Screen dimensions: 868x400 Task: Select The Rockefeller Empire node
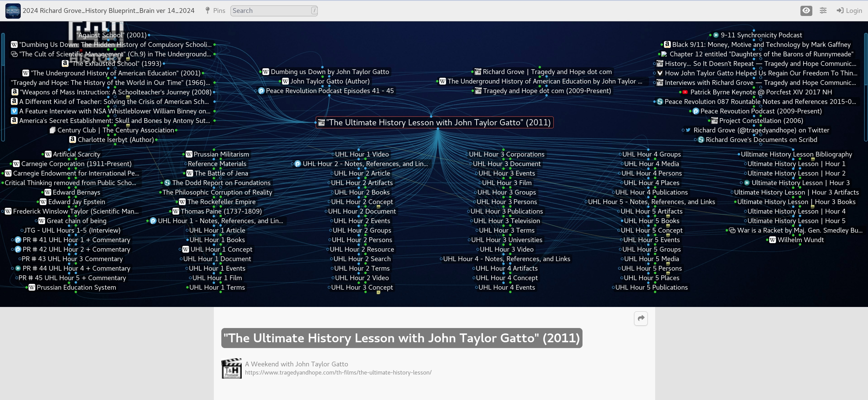[221, 202]
